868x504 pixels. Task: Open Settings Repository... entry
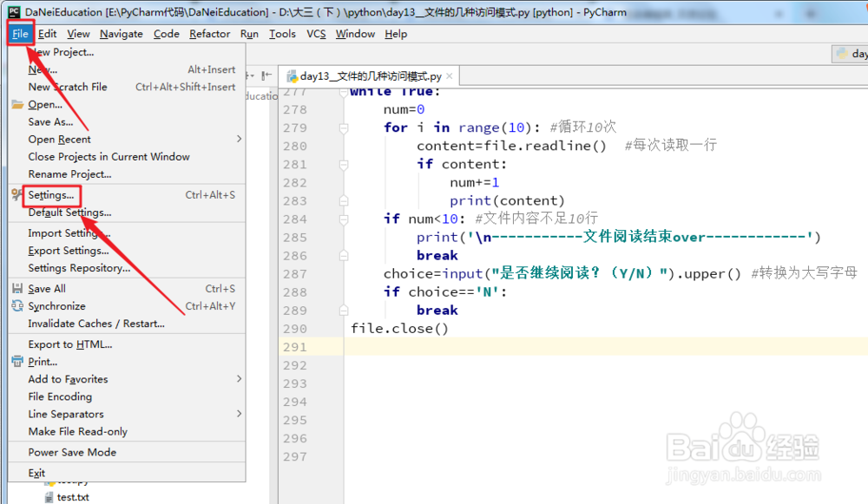(x=127, y=268)
